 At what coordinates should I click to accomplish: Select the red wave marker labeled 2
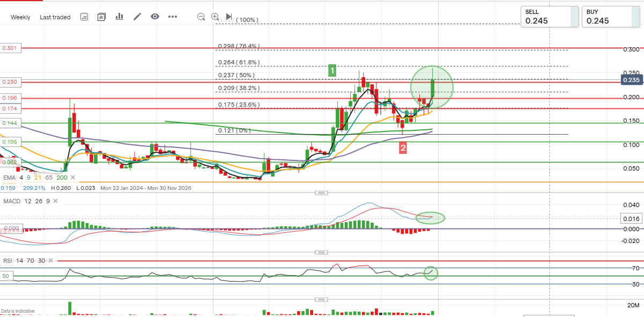[x=403, y=148]
